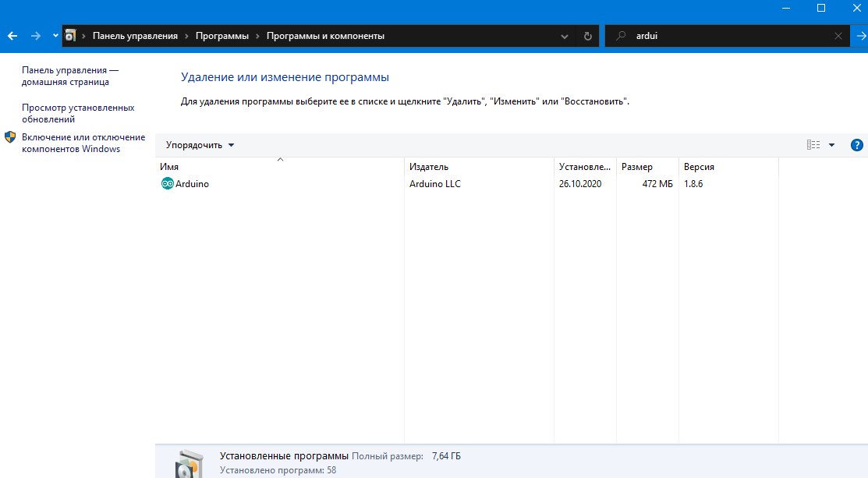
Task: Click the shield icon beside Windows components
Action: (x=10, y=137)
